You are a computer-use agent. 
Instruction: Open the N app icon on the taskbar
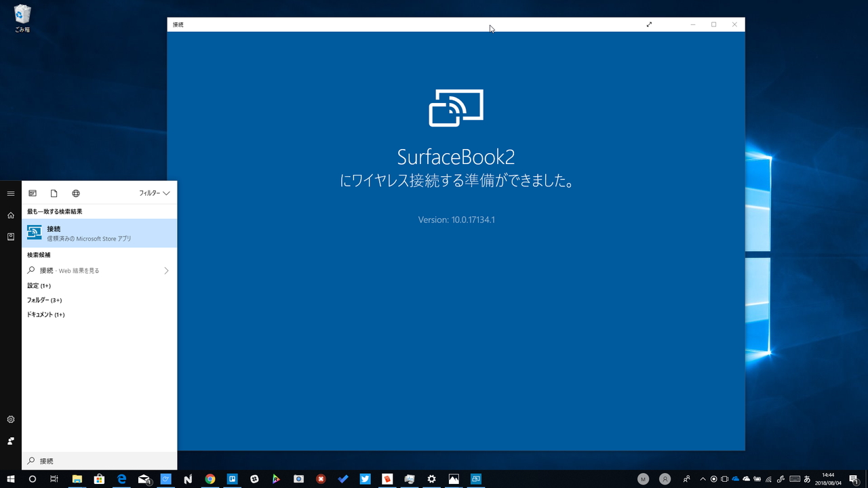(x=188, y=479)
